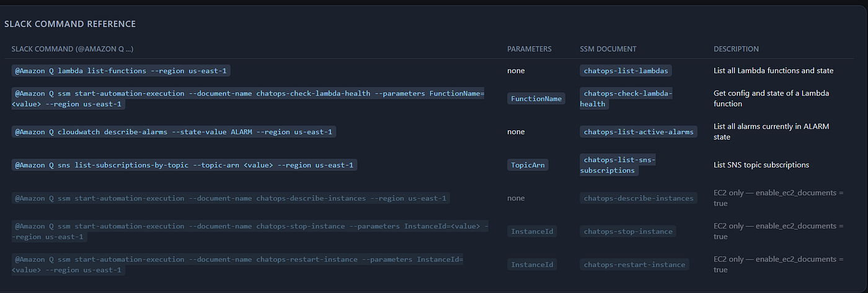868x293 pixels.
Task: Select the chatops-restart-instance start-automation command
Action: [237, 265]
